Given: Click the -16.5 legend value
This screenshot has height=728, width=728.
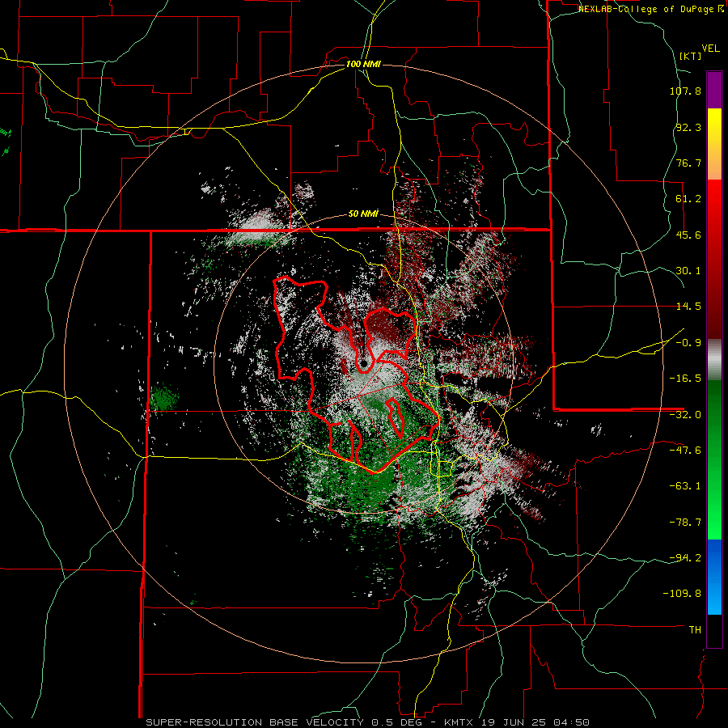Looking at the screenshot, I should click(x=685, y=379).
